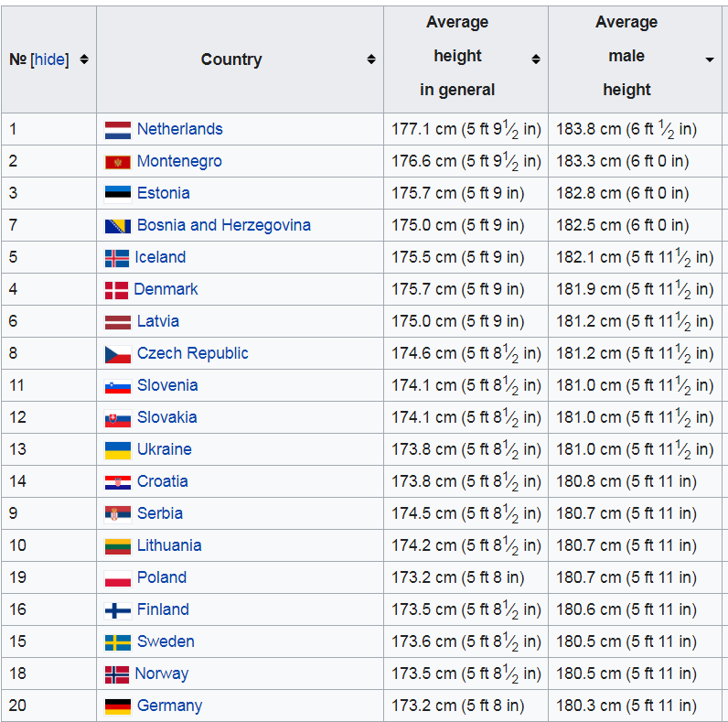
Task: Click the Montenegro flag icon
Action: pos(118,162)
